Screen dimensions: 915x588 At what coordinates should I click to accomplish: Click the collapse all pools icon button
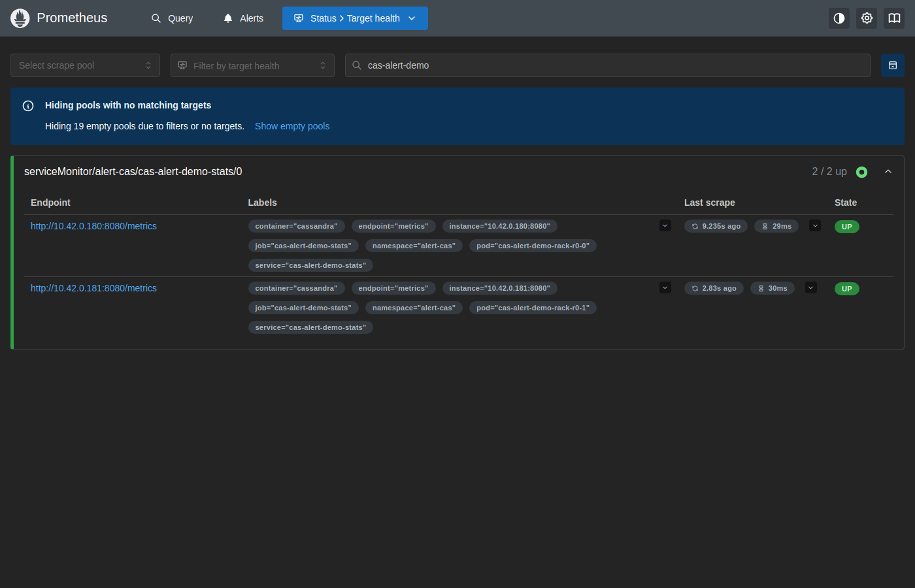point(893,65)
